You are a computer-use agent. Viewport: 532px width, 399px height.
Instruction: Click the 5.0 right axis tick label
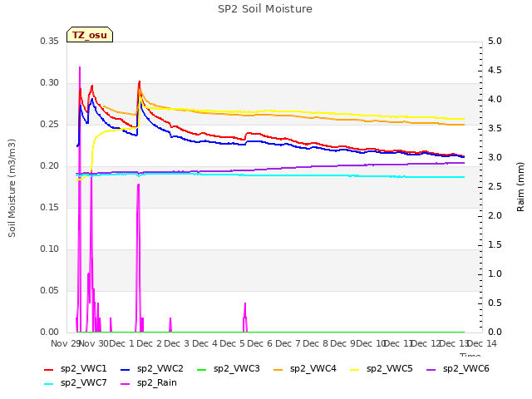click(x=495, y=42)
